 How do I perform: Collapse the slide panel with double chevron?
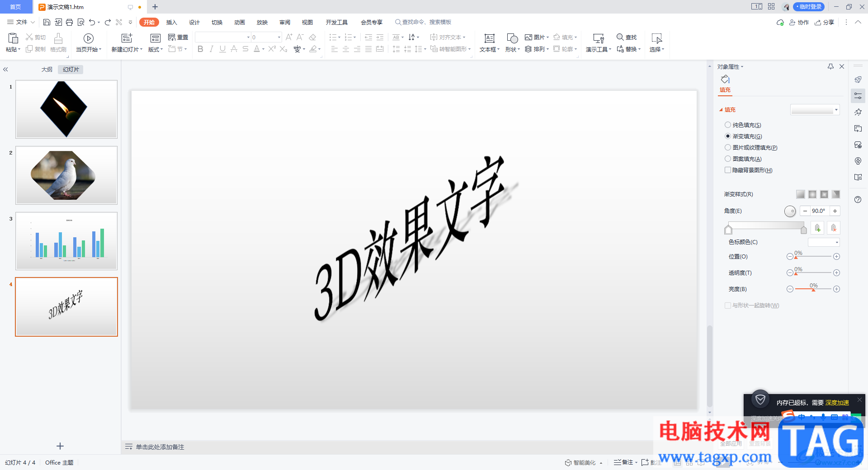click(5, 70)
